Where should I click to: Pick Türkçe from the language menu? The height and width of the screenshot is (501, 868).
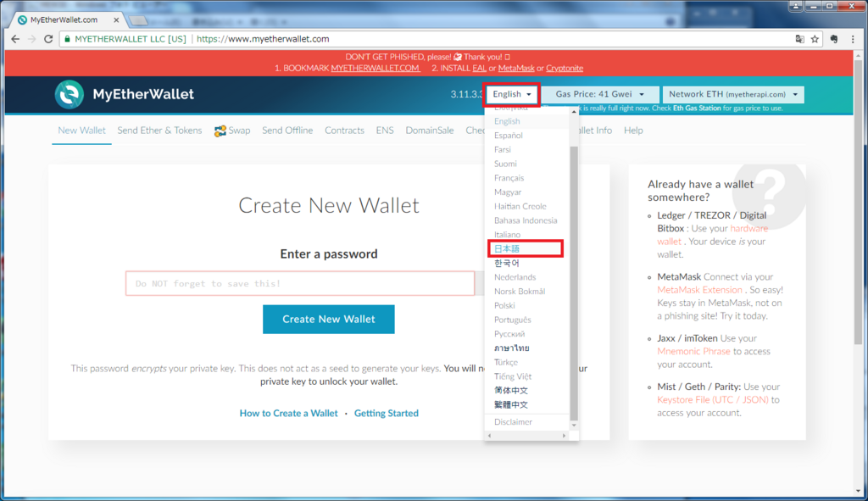[x=506, y=362]
